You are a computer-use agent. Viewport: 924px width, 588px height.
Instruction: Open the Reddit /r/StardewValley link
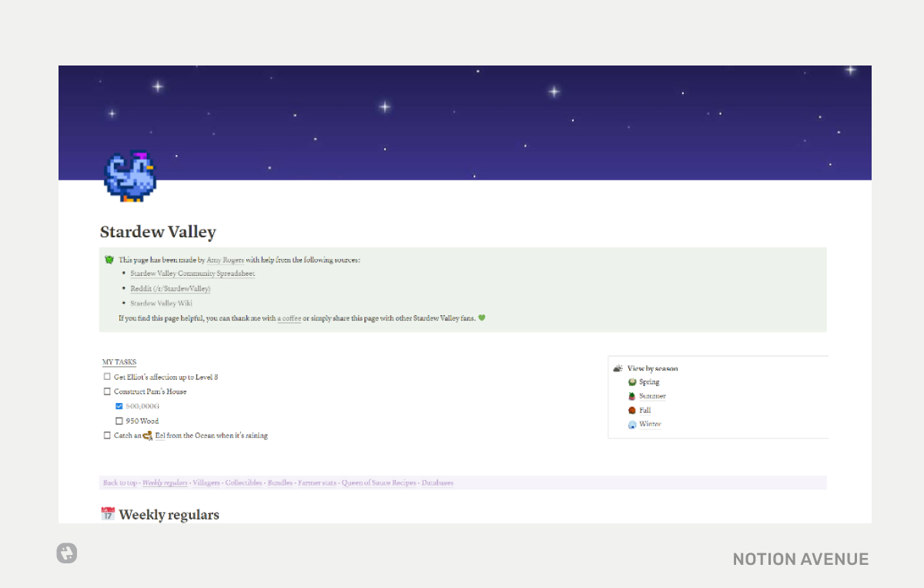tap(169, 288)
